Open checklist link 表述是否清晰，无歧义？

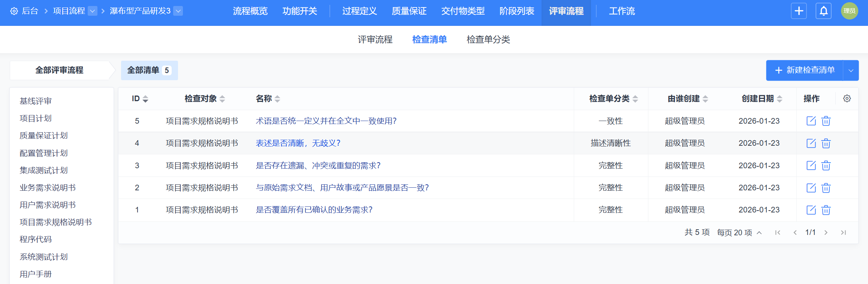(298, 143)
